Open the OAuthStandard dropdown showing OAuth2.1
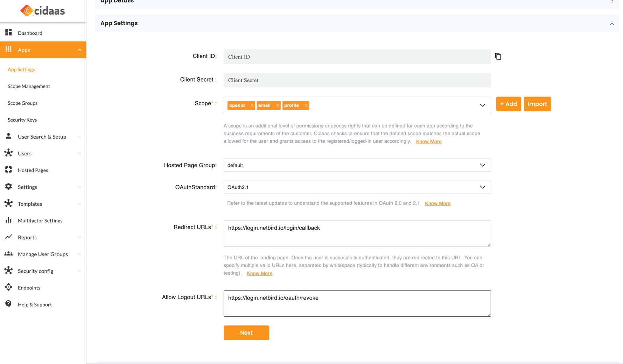This screenshot has height=364, width=623. coord(483,187)
